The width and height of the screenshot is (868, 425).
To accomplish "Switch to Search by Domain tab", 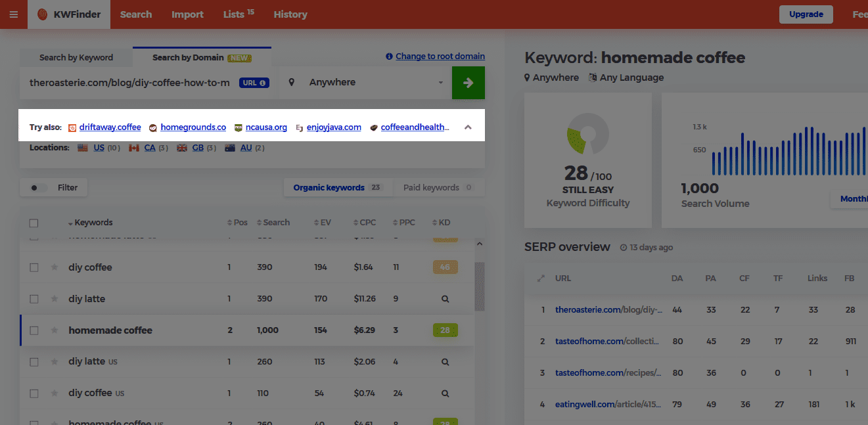I will click(x=202, y=58).
